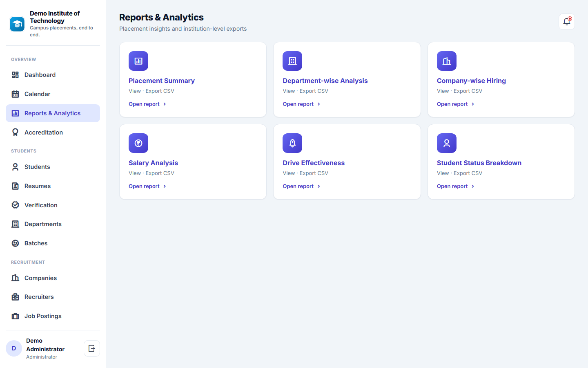588x368 pixels.
Task: Click the Job Postings briefcase icon
Action: [16, 316]
